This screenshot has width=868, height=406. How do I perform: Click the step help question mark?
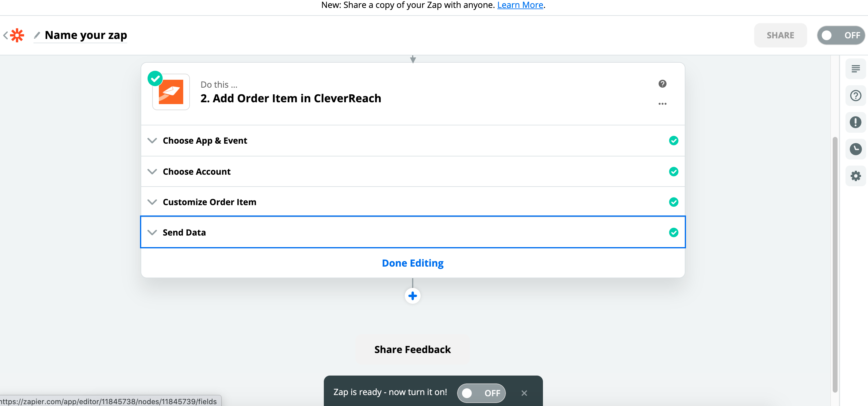point(662,84)
